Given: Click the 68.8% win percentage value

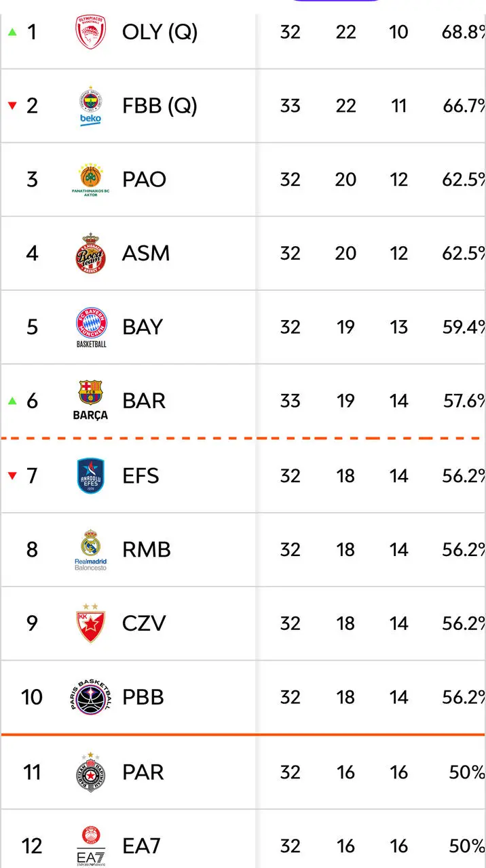Looking at the screenshot, I should 465,32.
